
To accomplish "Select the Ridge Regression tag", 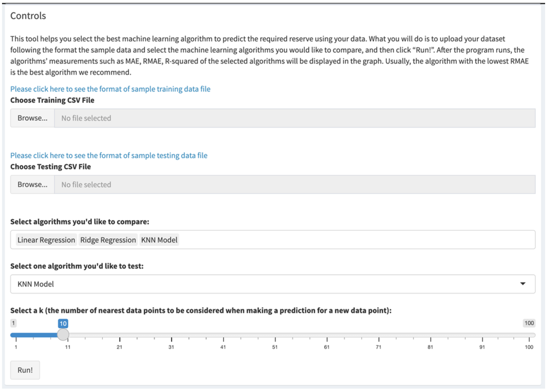I will click(108, 240).
